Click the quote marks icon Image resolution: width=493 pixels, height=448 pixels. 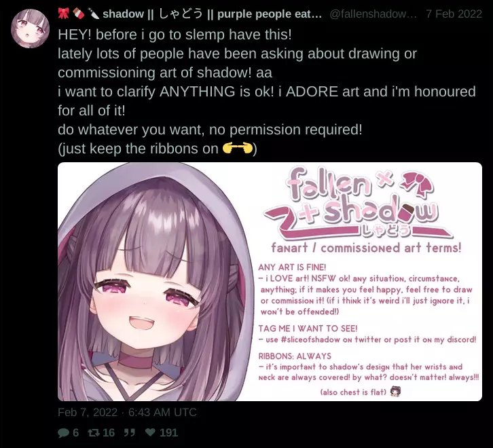point(129,433)
